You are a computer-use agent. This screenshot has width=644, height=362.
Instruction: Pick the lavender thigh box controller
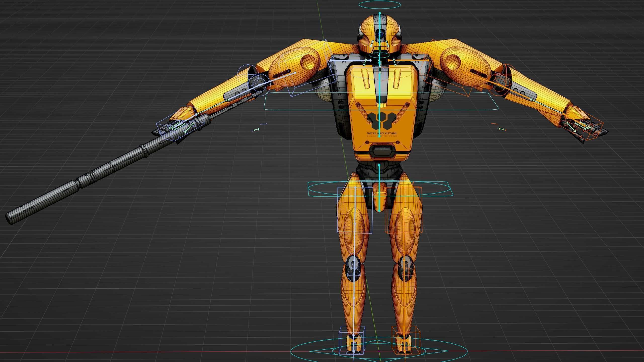[x=355, y=210]
